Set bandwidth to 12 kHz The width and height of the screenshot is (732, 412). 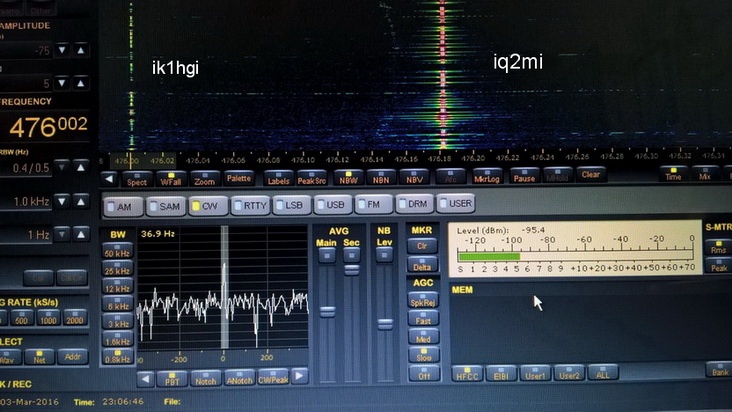117,286
